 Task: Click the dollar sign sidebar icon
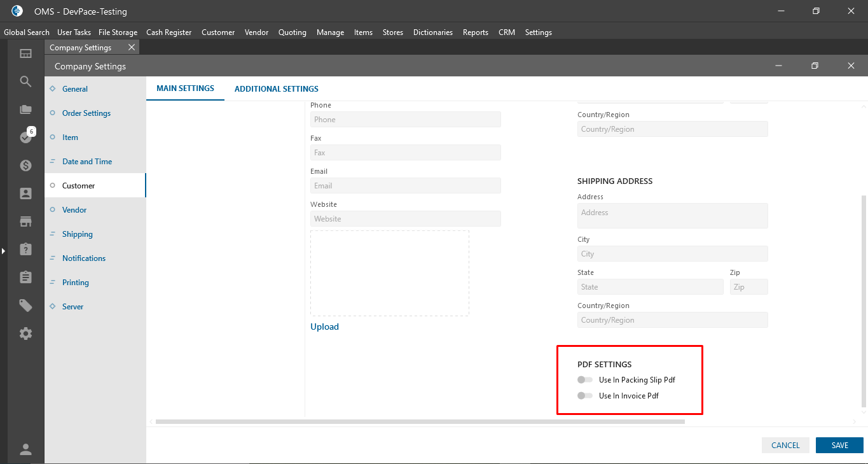tap(25, 165)
